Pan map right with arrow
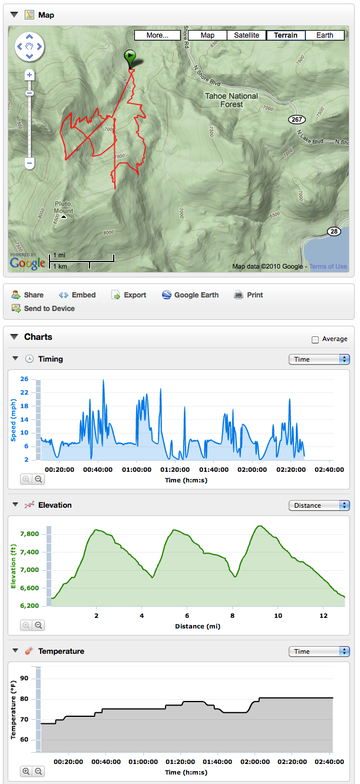The height and width of the screenshot is (784, 360). pos(39,46)
